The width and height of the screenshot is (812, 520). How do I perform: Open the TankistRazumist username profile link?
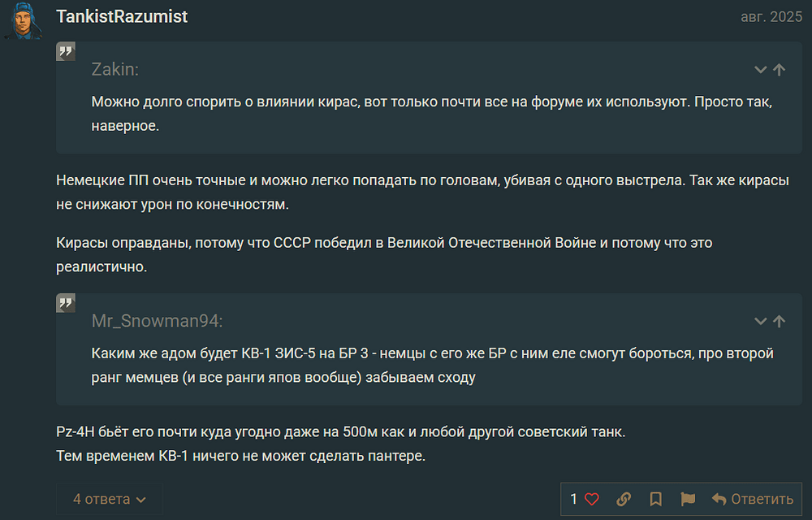click(122, 16)
